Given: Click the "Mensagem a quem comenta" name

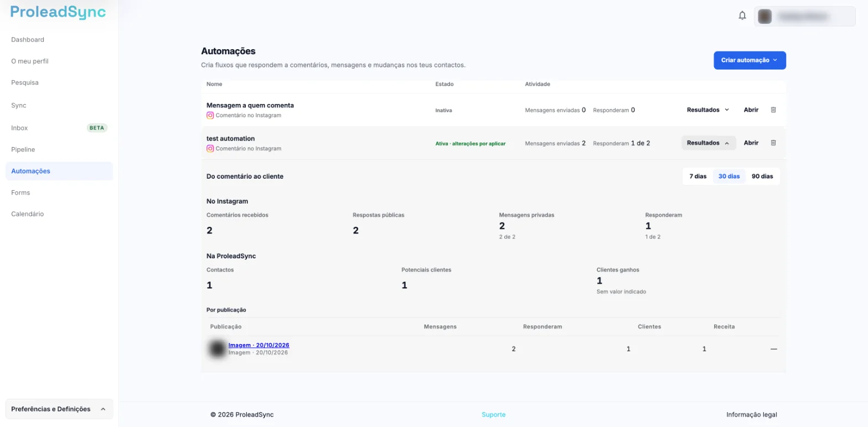Looking at the screenshot, I should tap(250, 105).
